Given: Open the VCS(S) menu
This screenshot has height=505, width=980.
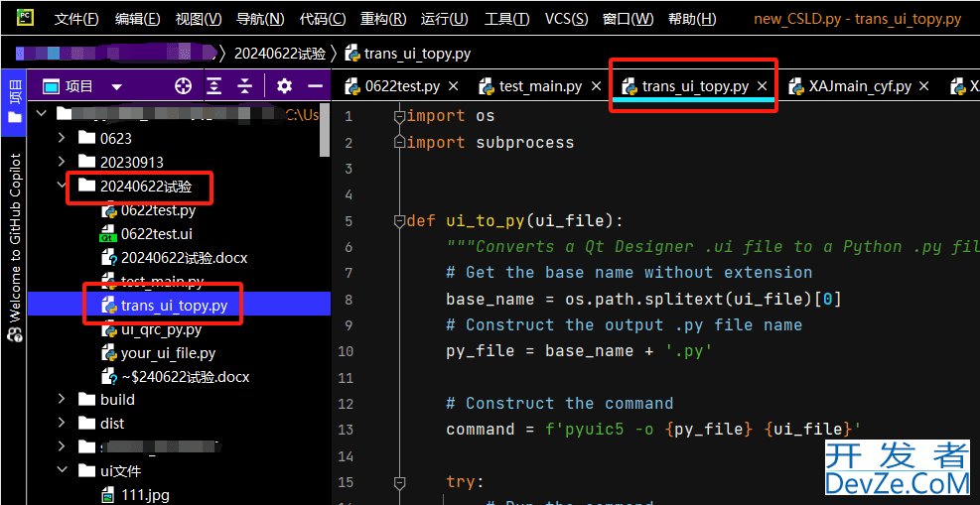Looking at the screenshot, I should (566, 19).
